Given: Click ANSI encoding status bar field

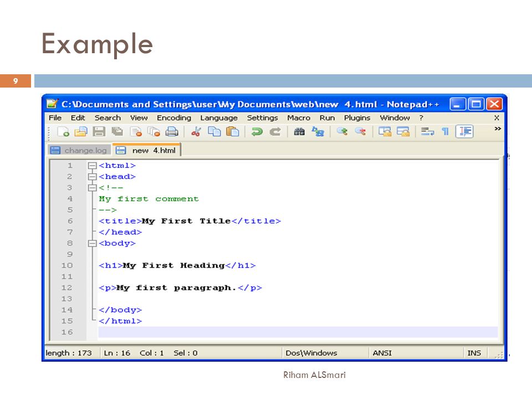Looking at the screenshot, I should pos(382,353).
